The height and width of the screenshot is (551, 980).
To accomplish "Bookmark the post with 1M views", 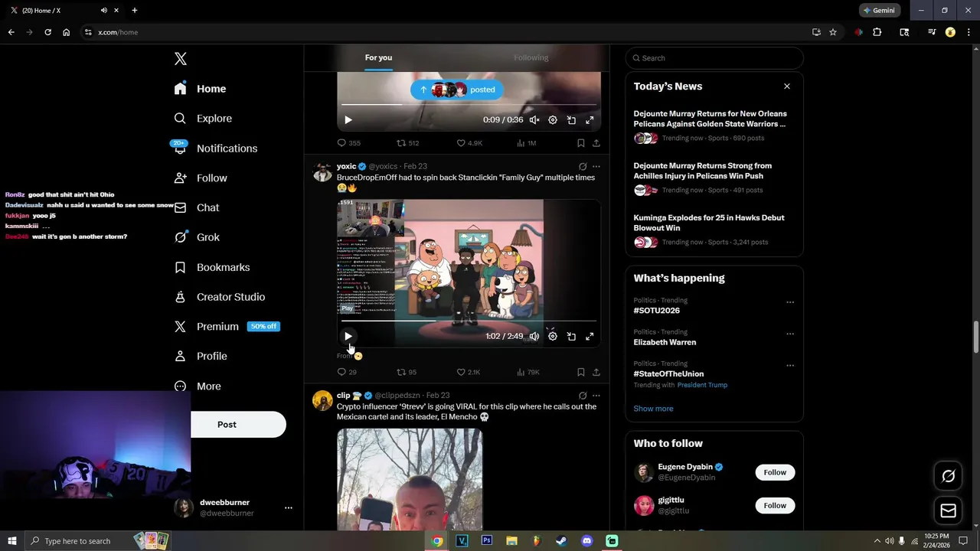I will coord(581,143).
